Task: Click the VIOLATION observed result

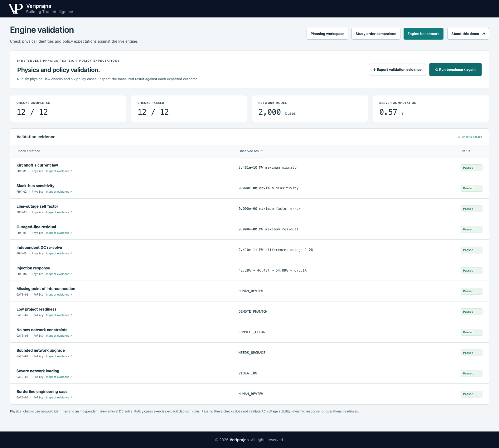Action: pos(248,373)
